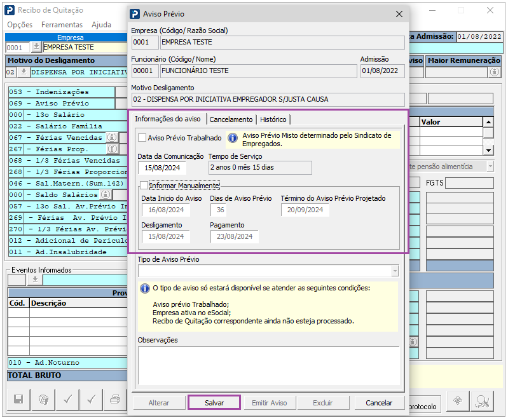
Task: Select '011 - Ad.Insalubridade' row
Action: 68,252
